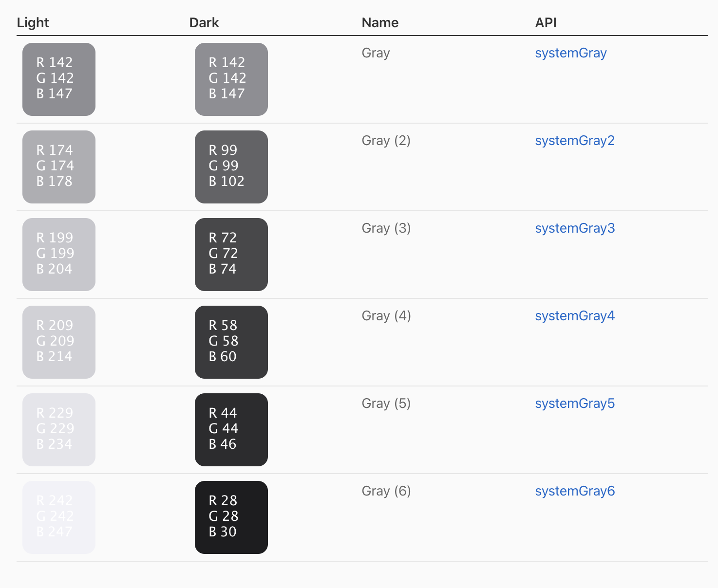This screenshot has width=718, height=588.
Task: Select the light Gray swatch R 142 B 147
Action: [x=59, y=79]
